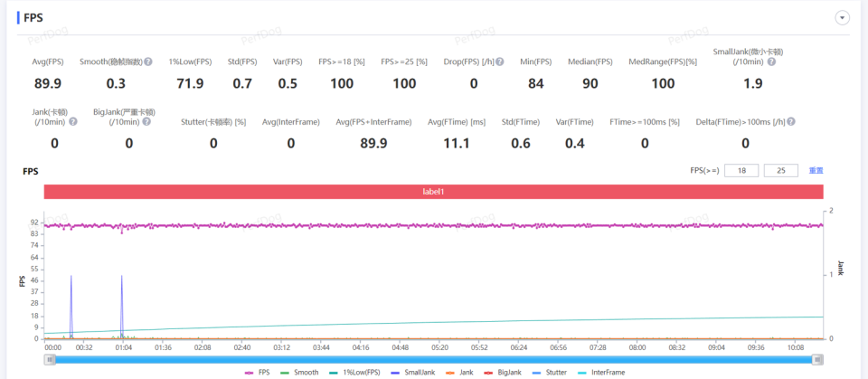
Task: Click help icon beside Jank (/10min)
Action: [x=73, y=121]
